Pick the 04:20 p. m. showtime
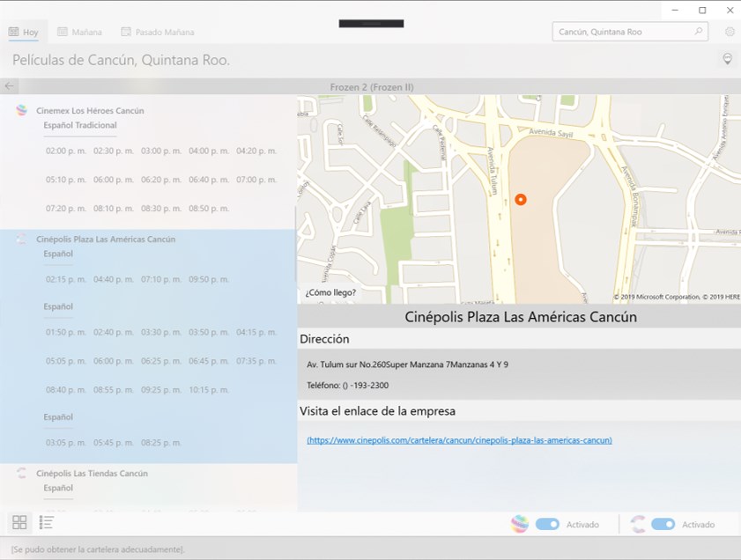This screenshot has height=560, width=741. click(x=256, y=151)
